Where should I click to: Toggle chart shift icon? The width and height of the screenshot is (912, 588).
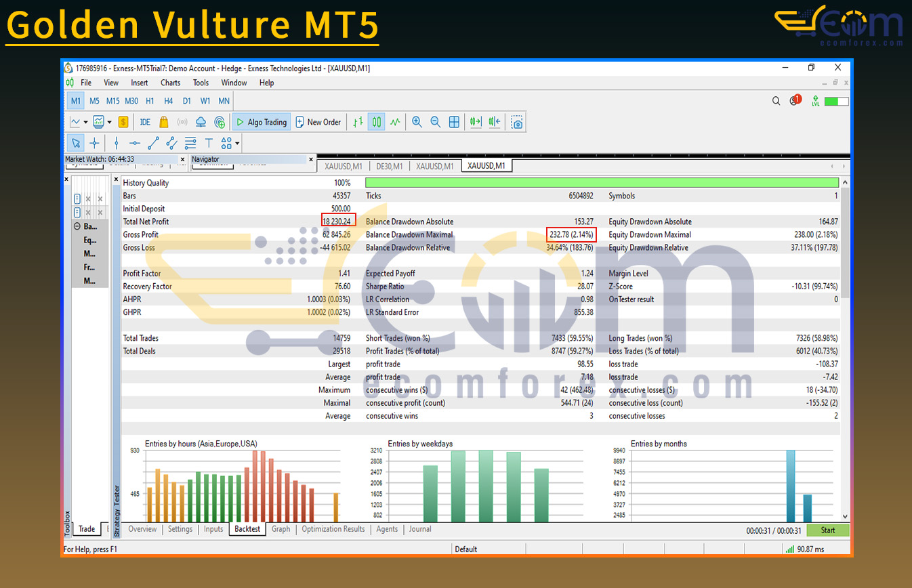click(x=495, y=122)
